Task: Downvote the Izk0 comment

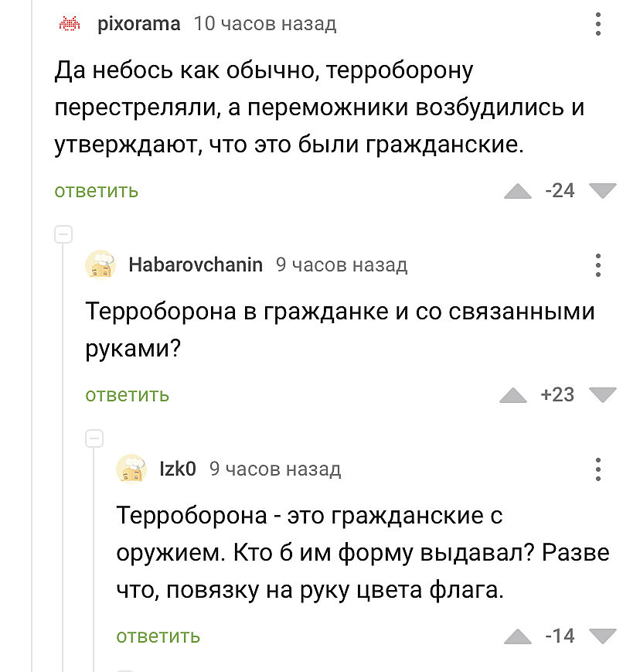Action: (x=602, y=636)
